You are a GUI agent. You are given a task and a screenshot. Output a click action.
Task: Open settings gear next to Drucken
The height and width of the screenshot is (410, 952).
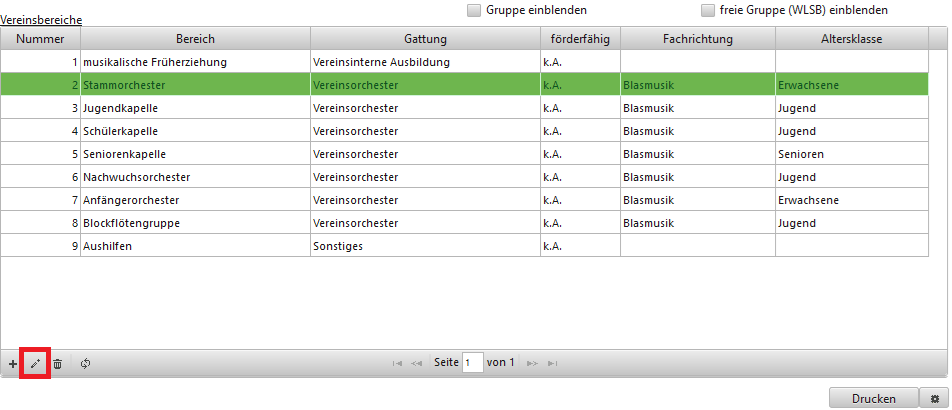pos(935,398)
